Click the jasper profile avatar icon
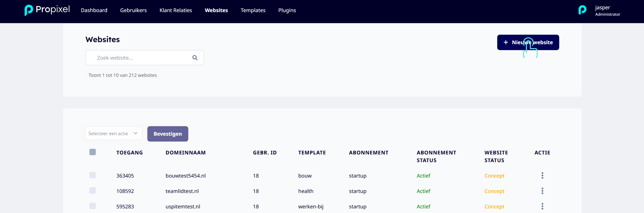This screenshot has width=644, height=213. [x=582, y=10]
